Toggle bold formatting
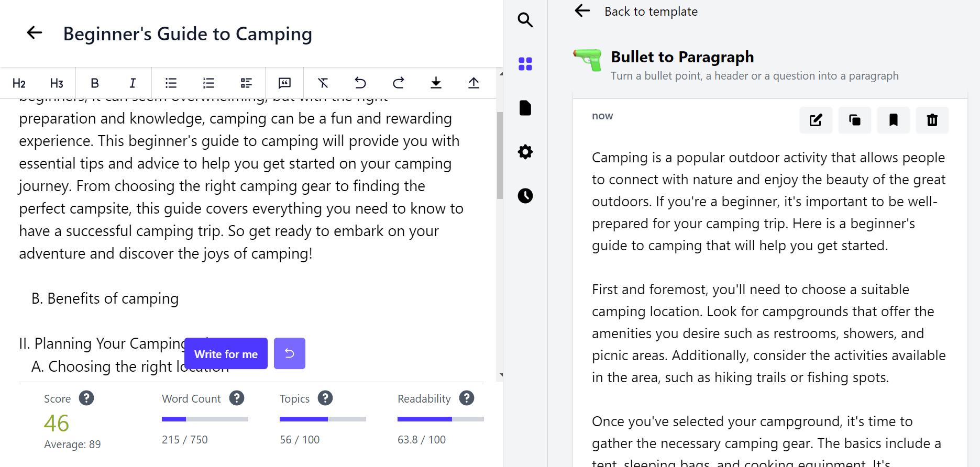The height and width of the screenshot is (467, 980). click(x=95, y=83)
